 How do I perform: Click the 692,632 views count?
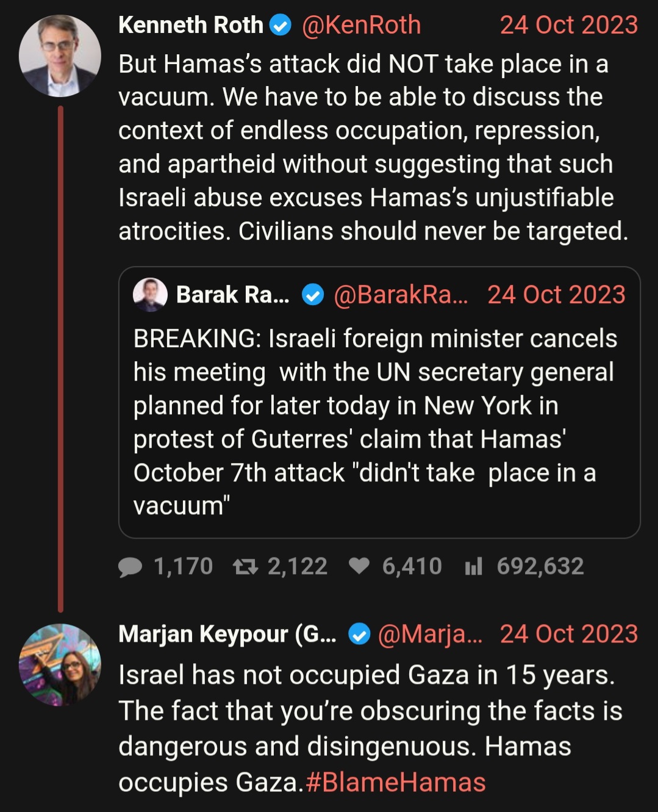[540, 567]
